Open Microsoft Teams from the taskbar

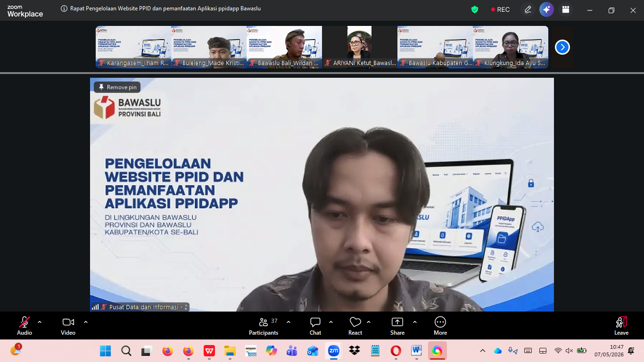pos(292,351)
